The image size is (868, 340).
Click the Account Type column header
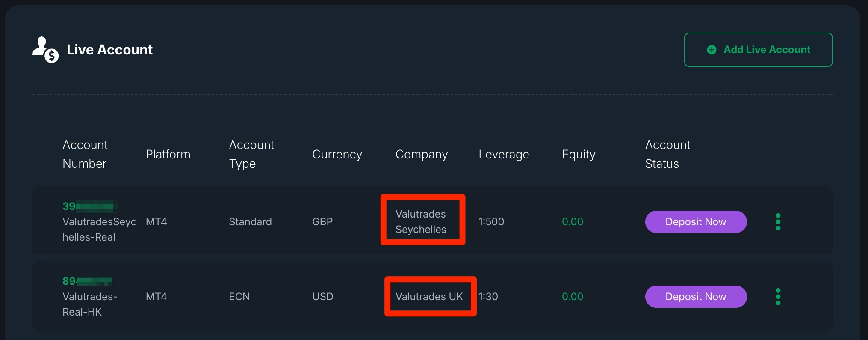click(x=251, y=154)
